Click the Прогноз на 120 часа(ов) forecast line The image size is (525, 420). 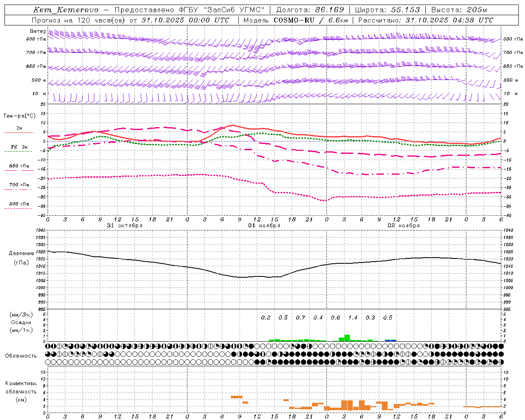[x=131, y=20]
